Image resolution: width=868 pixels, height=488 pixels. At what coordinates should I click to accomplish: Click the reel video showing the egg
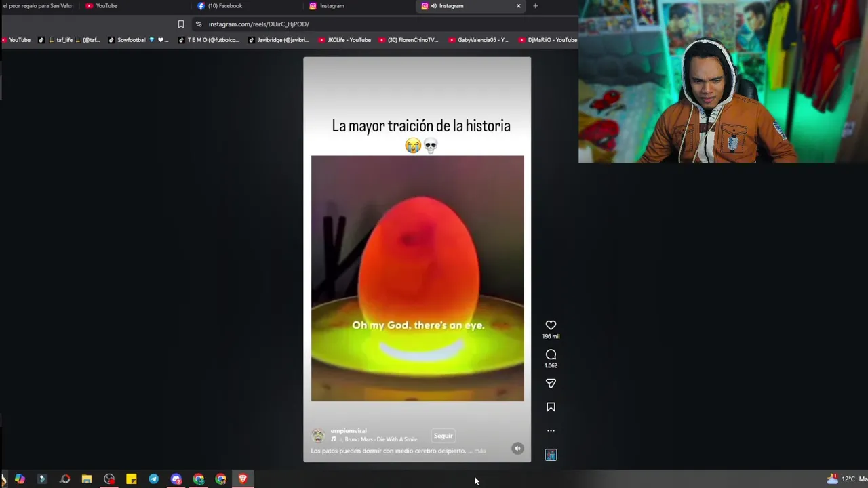[x=417, y=279]
